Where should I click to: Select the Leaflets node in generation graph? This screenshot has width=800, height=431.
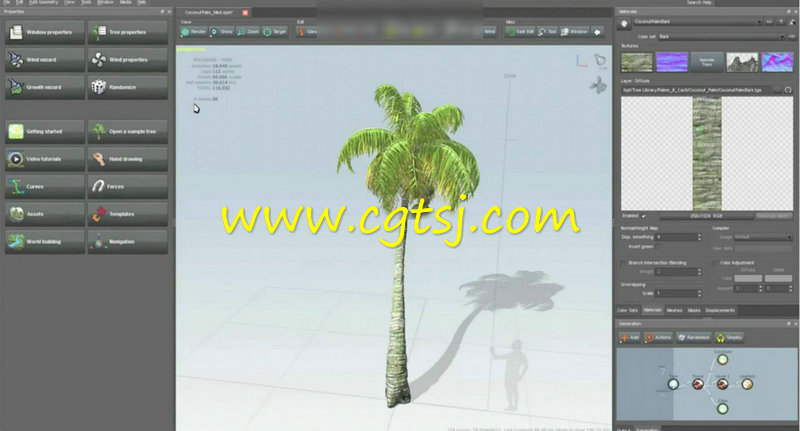(x=747, y=384)
